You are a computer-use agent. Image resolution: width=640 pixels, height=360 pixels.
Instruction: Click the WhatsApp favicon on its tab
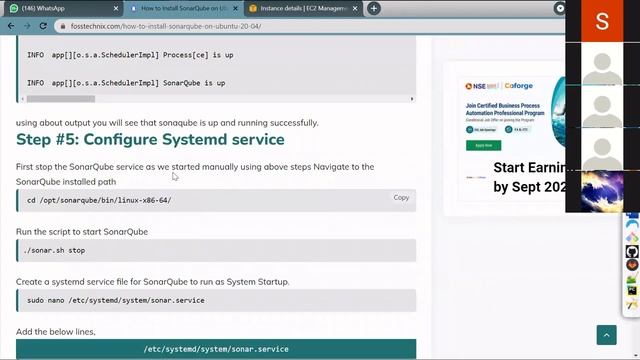[x=13, y=8]
